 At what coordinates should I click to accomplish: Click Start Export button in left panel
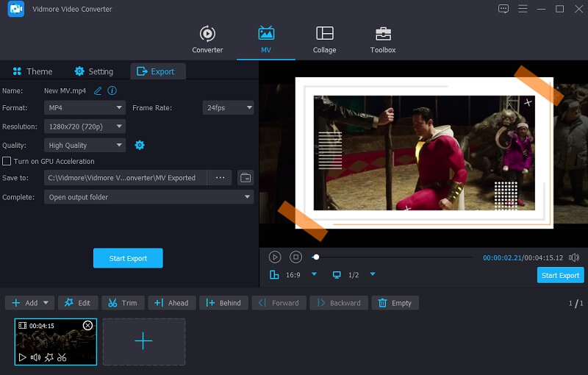(x=128, y=258)
